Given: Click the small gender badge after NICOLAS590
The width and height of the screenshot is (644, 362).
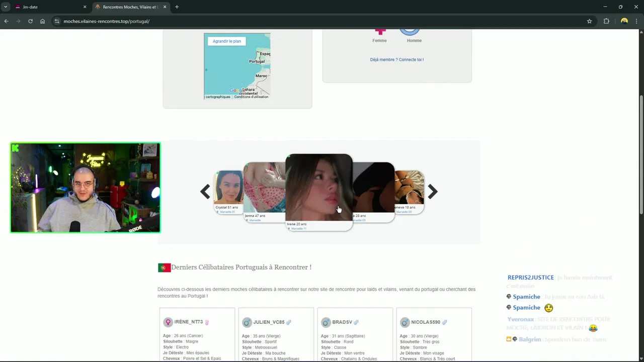Looking at the screenshot, I should (444, 322).
